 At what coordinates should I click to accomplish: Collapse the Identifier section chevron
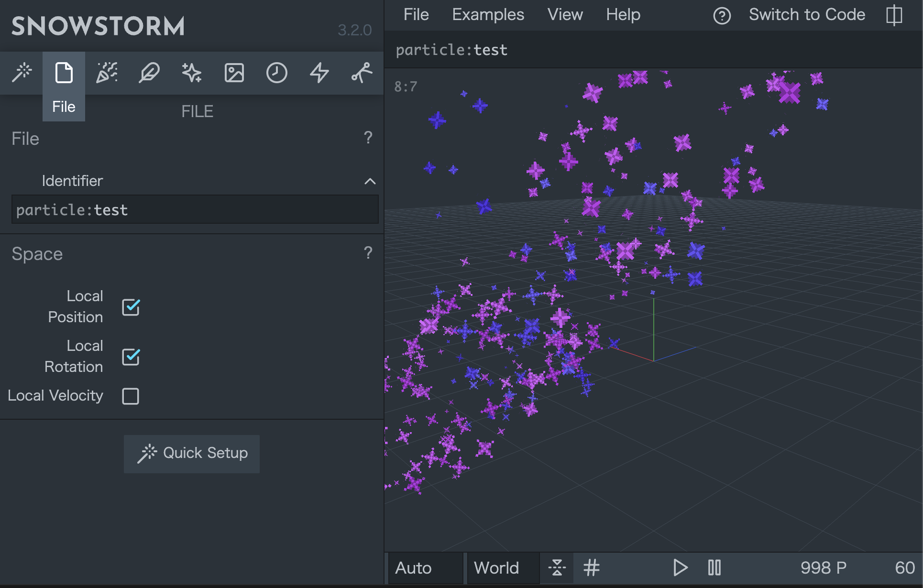click(370, 181)
